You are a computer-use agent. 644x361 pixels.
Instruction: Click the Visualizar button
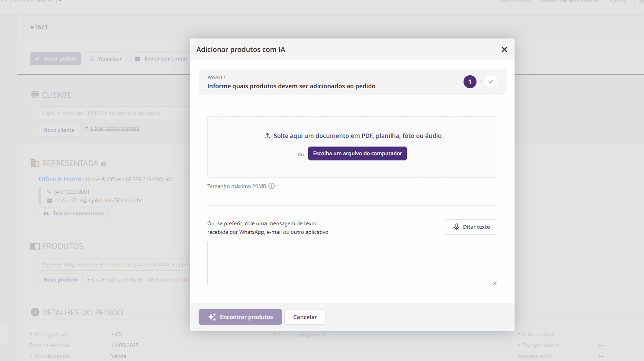pyautogui.click(x=106, y=59)
